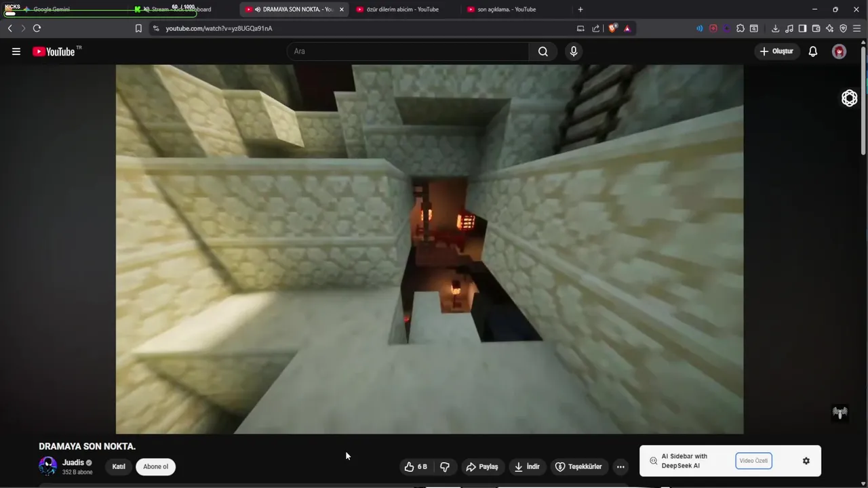The image size is (868, 488).
Task: Reload the current page
Action: click(x=37, y=28)
